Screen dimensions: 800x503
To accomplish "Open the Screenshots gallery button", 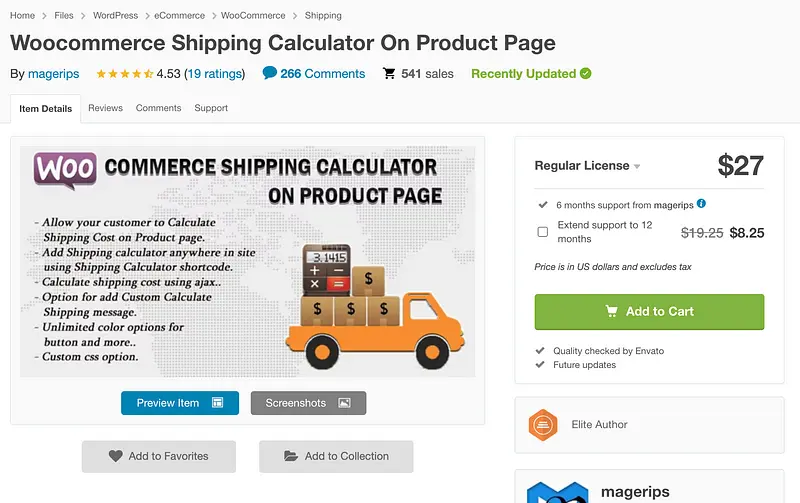I will tap(308, 403).
